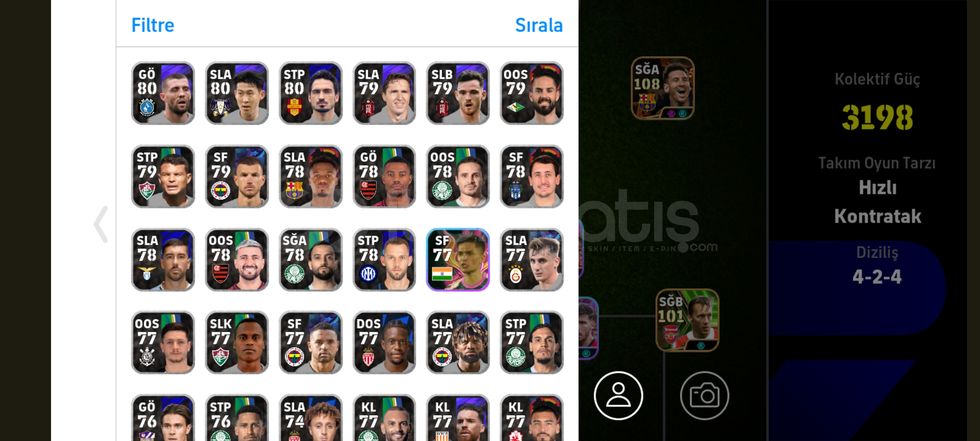The height and width of the screenshot is (441, 980).
Task: Pick the SLB 79 player card
Action: [x=458, y=93]
